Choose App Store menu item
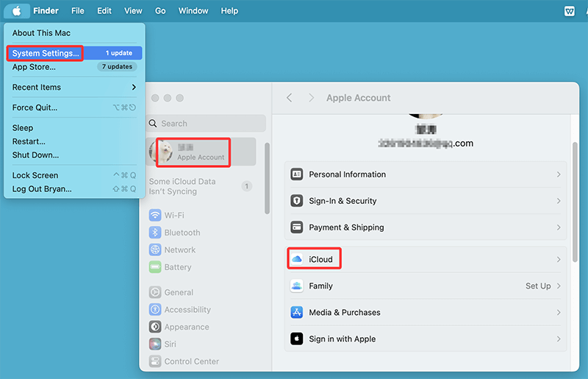 [x=74, y=67]
